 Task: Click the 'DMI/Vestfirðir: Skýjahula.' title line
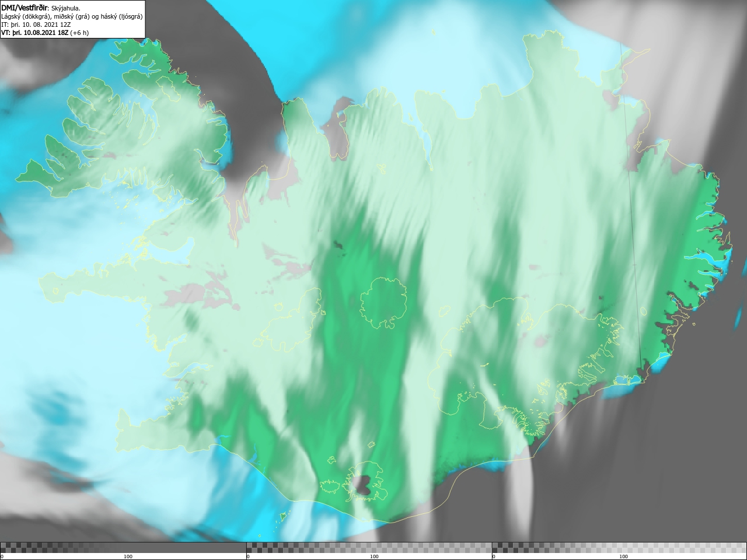pyautogui.click(x=41, y=8)
